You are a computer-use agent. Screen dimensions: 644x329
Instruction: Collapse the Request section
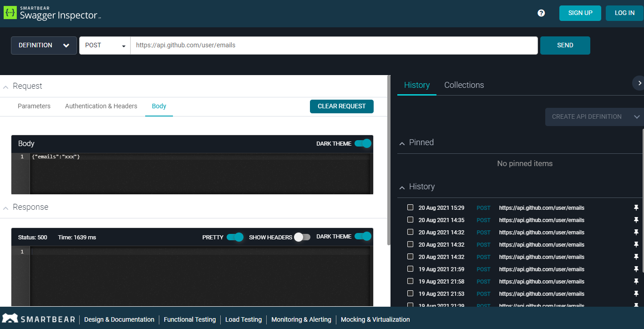point(6,86)
